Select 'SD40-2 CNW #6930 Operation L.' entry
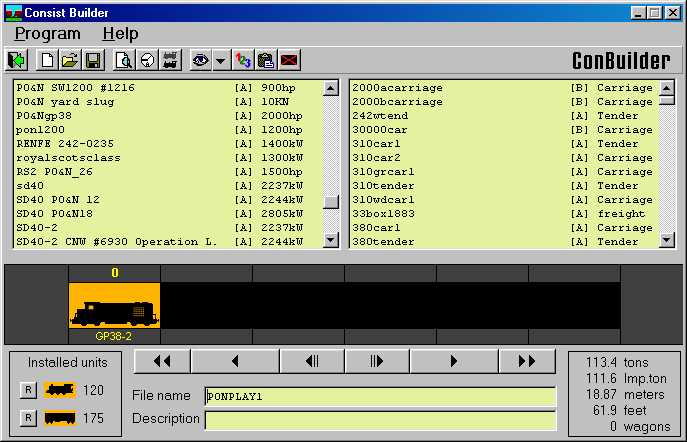Image resolution: width=687 pixels, height=442 pixels. 168,242
